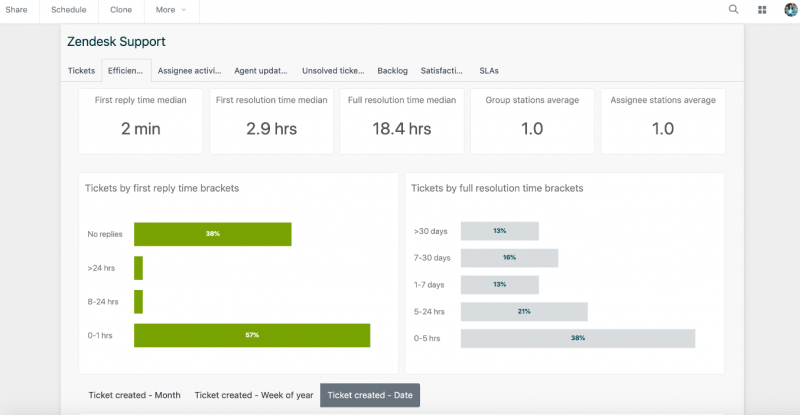Select the Efficiency tab
The height and width of the screenshot is (415, 800).
pyautogui.click(x=126, y=70)
